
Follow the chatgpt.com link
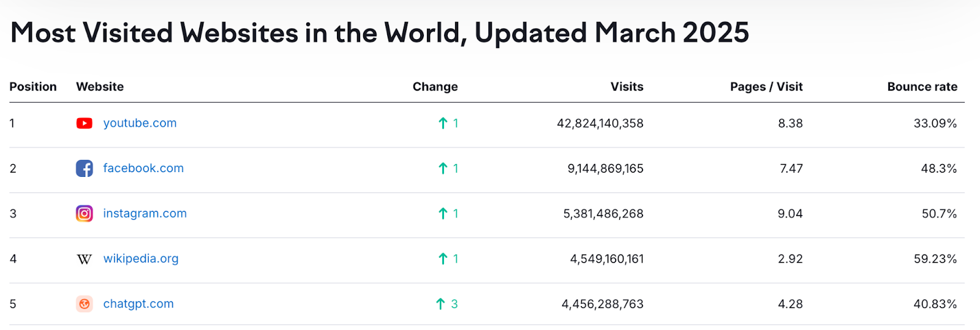[138, 304]
